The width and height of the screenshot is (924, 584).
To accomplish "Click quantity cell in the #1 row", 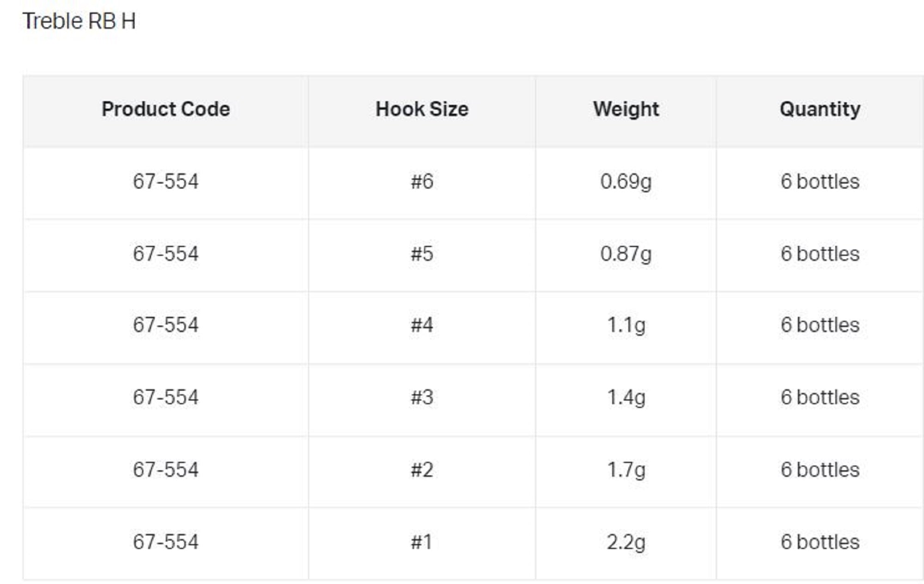I will tap(820, 542).
